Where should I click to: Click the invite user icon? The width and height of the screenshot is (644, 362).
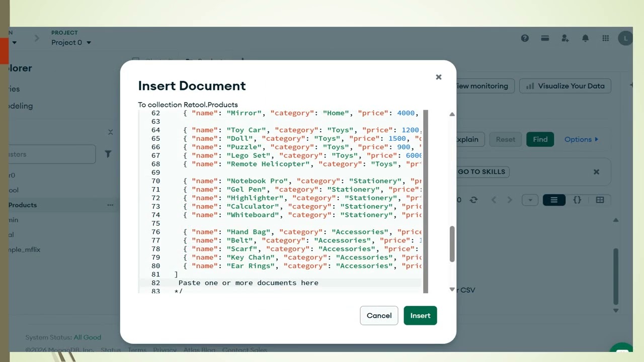565,38
